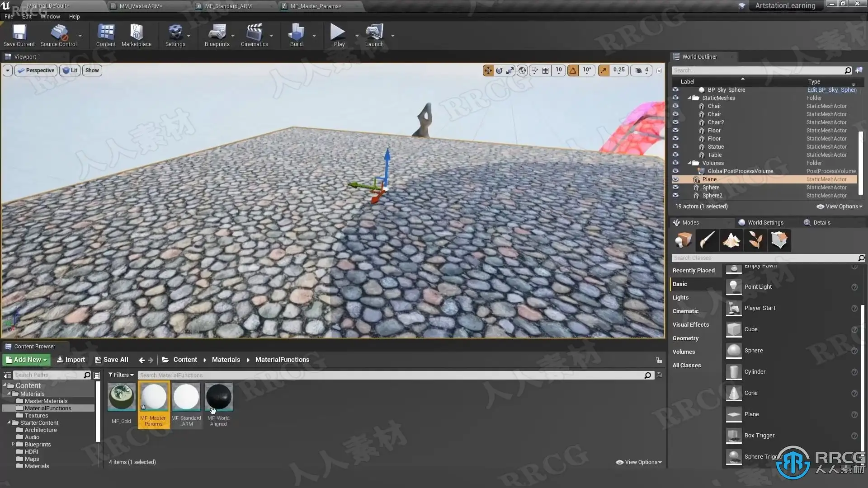Hide the Plane actor with its eye icon
868x488 pixels.
(675, 179)
